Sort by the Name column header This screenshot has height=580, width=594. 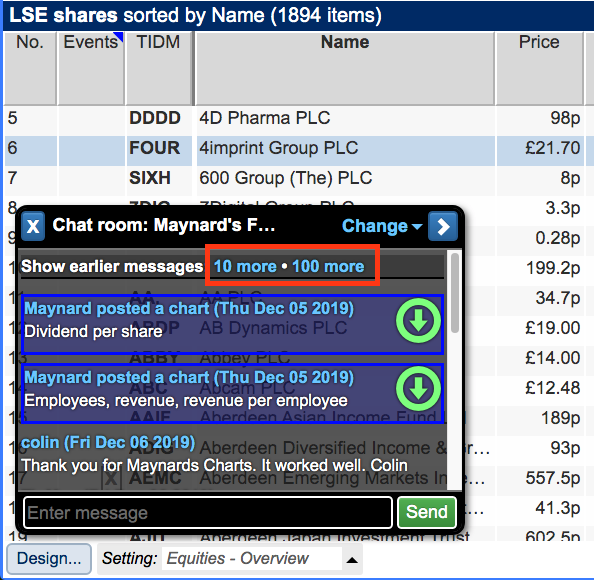(345, 68)
